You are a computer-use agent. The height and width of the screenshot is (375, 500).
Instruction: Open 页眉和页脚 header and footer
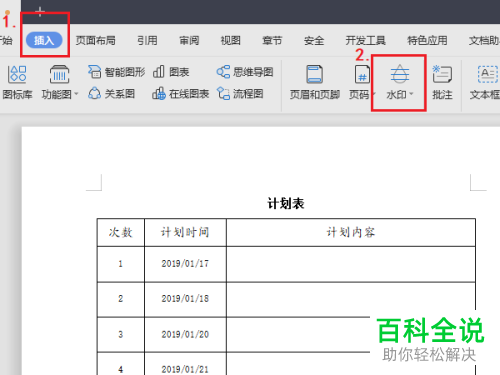click(x=315, y=83)
